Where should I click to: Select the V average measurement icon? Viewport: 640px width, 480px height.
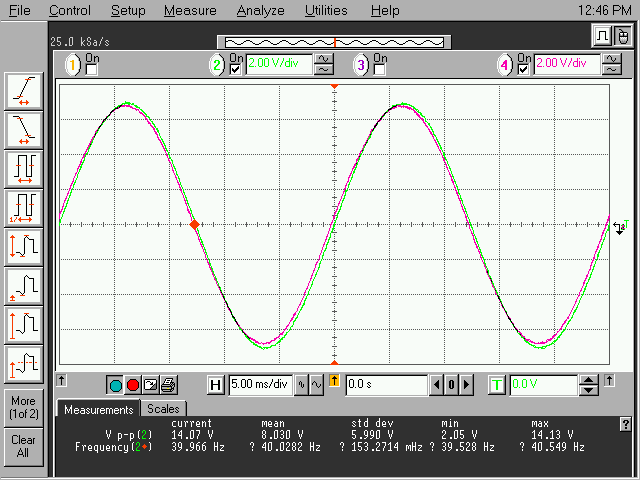(24, 364)
